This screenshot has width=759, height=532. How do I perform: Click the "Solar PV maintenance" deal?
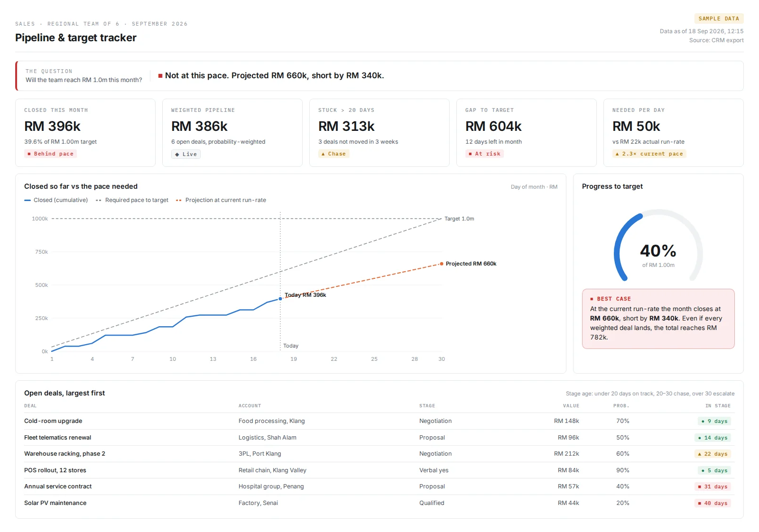[x=56, y=503]
